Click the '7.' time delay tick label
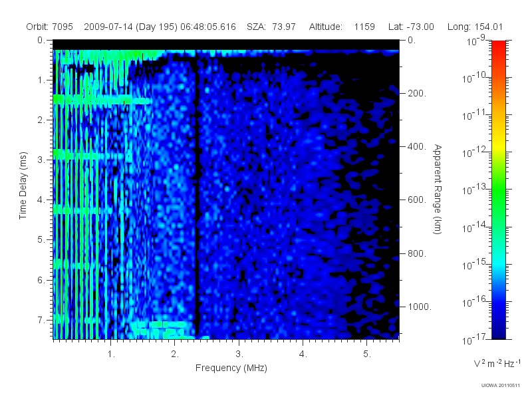 (x=41, y=320)
